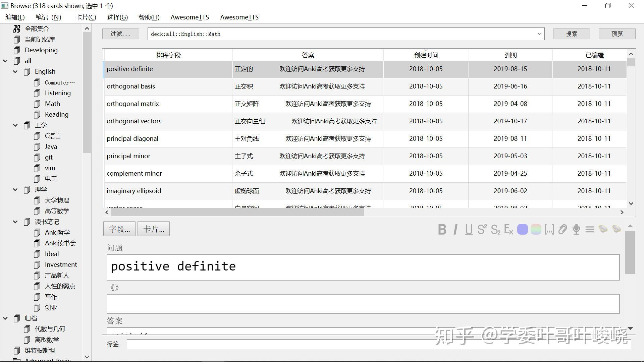Select the Reading deck
This screenshot has height=362, width=644.
point(56,115)
